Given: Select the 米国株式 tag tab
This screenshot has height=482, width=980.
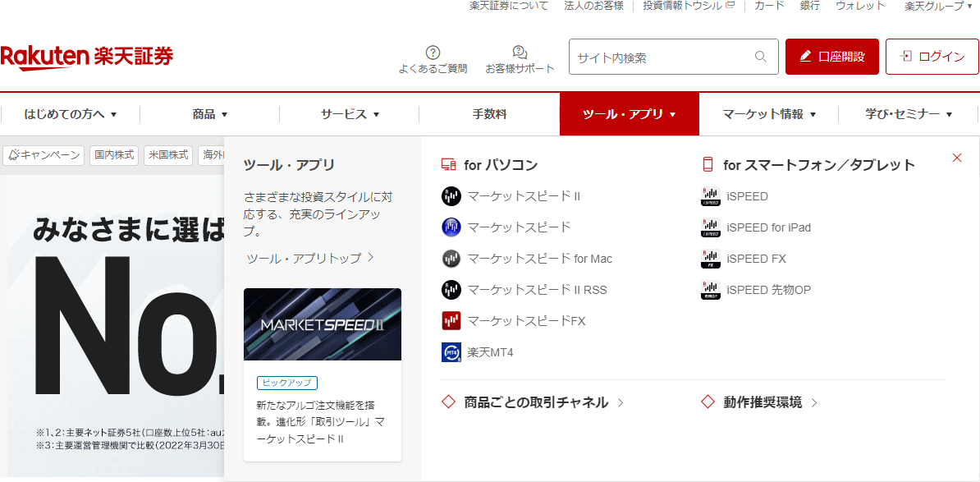Looking at the screenshot, I should (168, 154).
